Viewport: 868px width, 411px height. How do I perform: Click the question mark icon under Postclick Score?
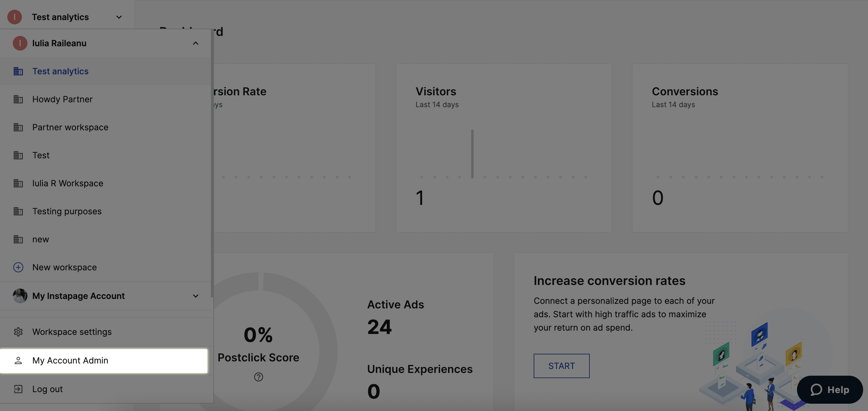(x=258, y=377)
